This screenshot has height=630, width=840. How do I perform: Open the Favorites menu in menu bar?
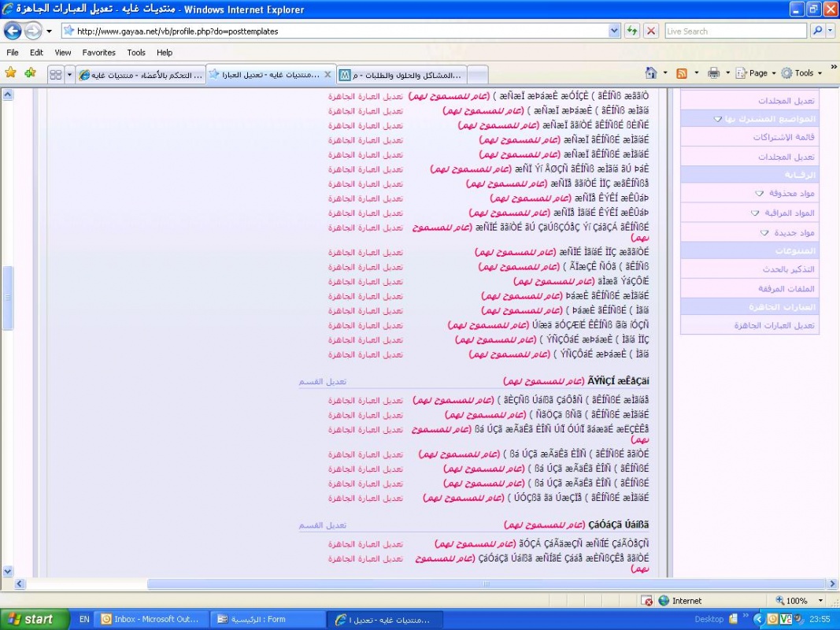point(98,53)
